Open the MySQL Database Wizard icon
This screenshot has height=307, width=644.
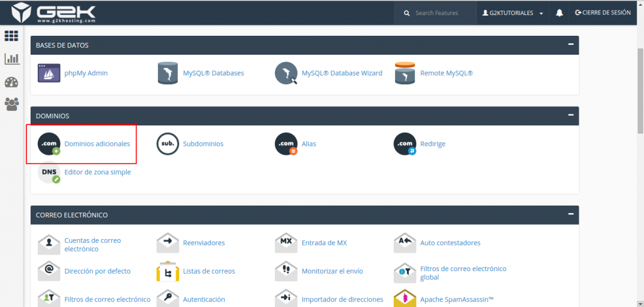(x=286, y=73)
